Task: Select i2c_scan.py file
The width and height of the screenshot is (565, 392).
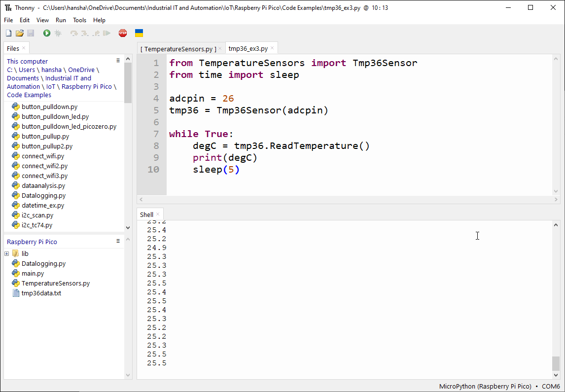Action: [37, 215]
